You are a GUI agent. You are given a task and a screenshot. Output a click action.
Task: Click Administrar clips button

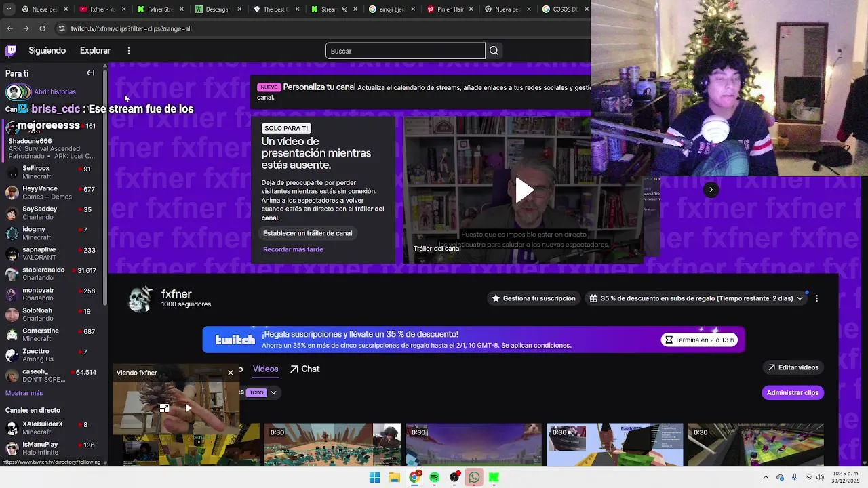coord(793,392)
